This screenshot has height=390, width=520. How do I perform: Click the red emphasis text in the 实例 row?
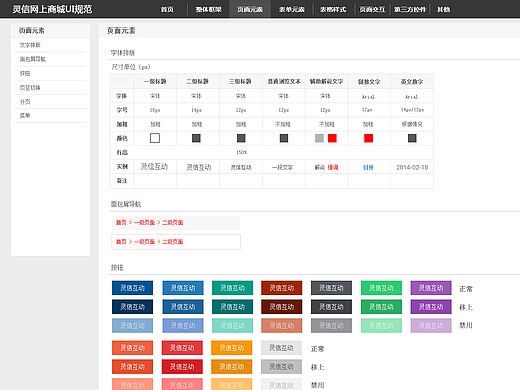[x=333, y=167]
